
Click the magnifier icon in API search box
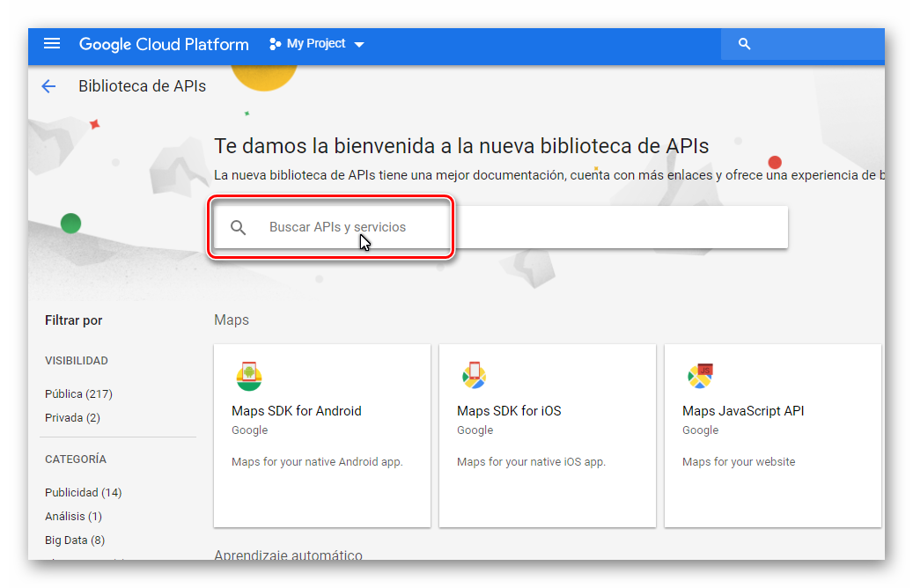pos(238,227)
